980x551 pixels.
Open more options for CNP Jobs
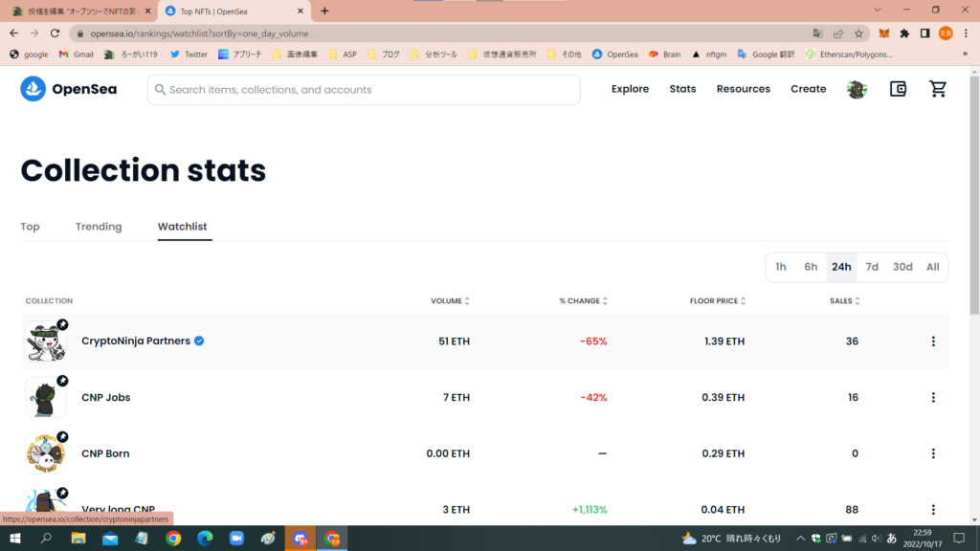pos(933,397)
